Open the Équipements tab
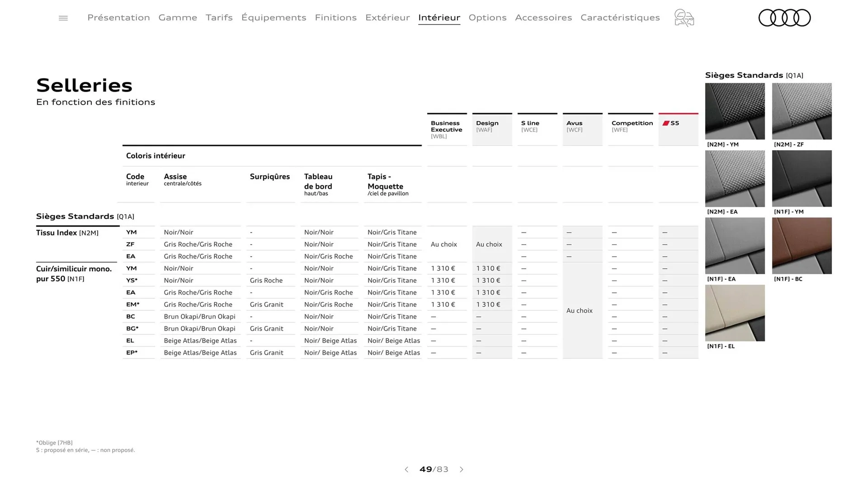This screenshot has width=868, height=488. (x=274, y=18)
